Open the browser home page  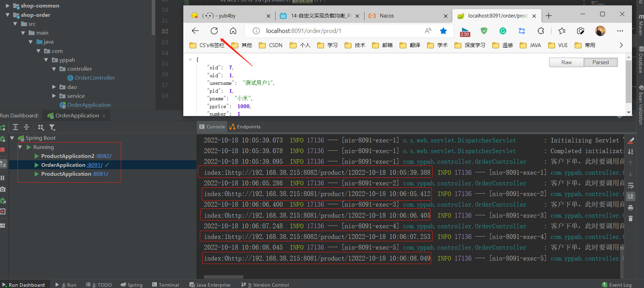(x=233, y=31)
